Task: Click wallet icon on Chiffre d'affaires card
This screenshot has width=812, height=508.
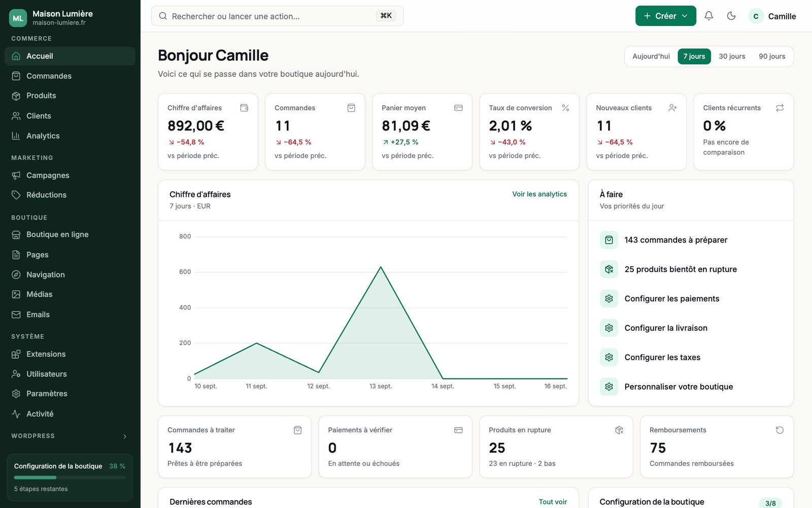Action: pos(244,108)
